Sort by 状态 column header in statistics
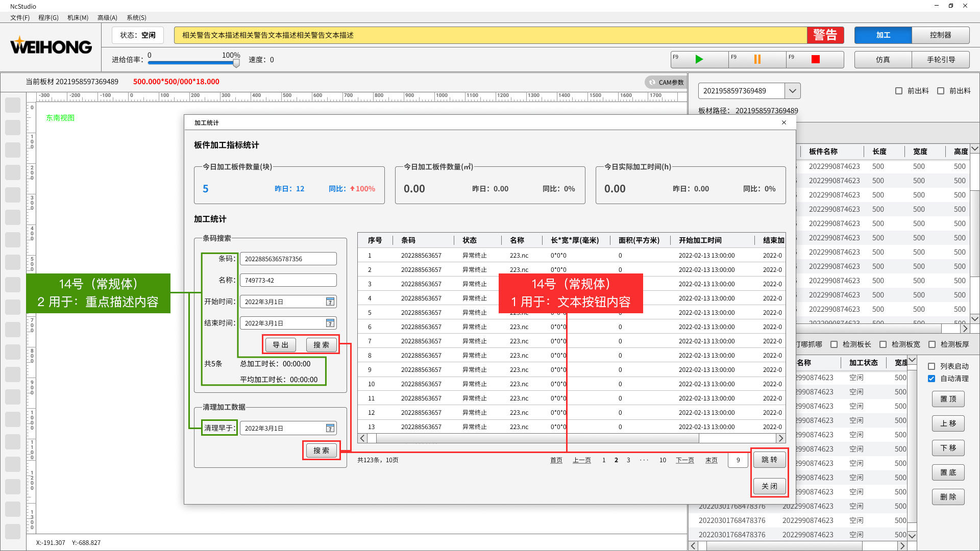980x551 pixels. tap(470, 240)
